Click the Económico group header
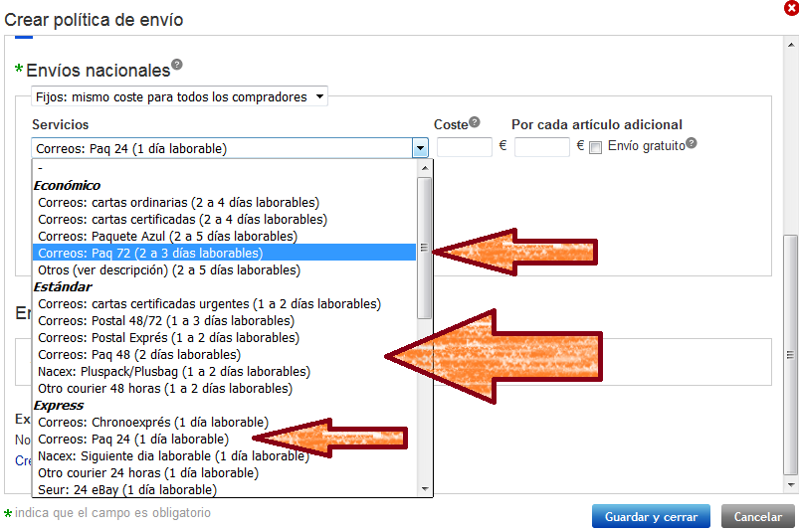 [67, 185]
